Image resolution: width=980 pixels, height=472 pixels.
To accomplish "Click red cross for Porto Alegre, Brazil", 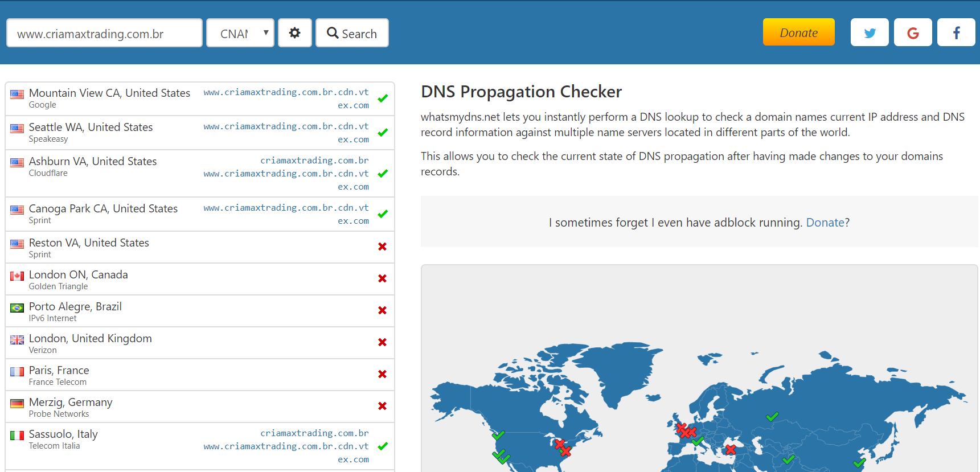I will pyautogui.click(x=383, y=310).
